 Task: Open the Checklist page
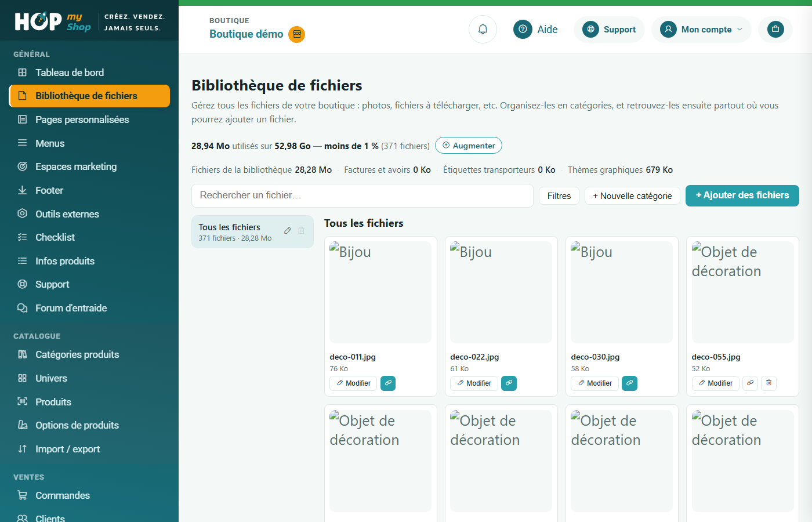tap(89, 237)
